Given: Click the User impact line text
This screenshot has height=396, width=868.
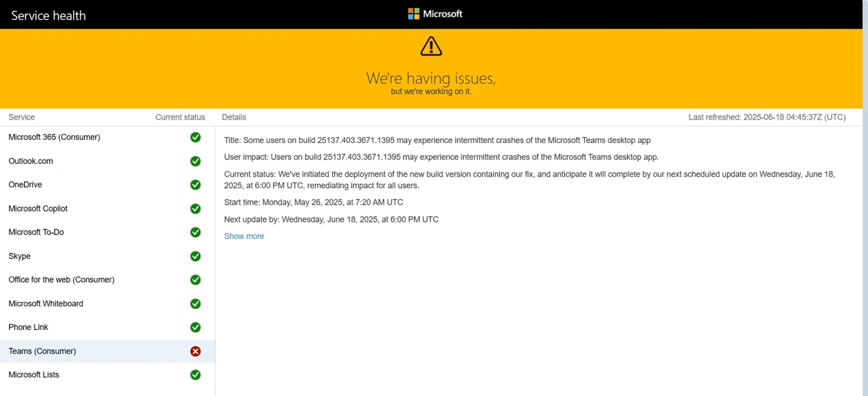Looking at the screenshot, I should pyautogui.click(x=441, y=157).
